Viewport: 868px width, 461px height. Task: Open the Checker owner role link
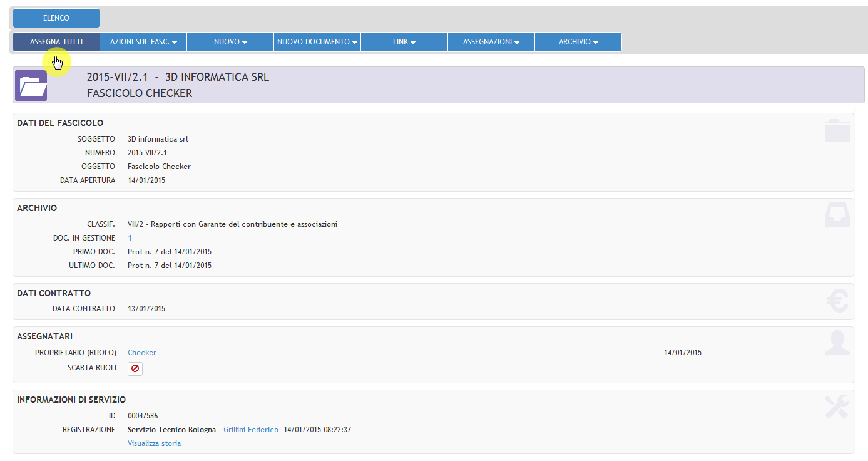[142, 353]
